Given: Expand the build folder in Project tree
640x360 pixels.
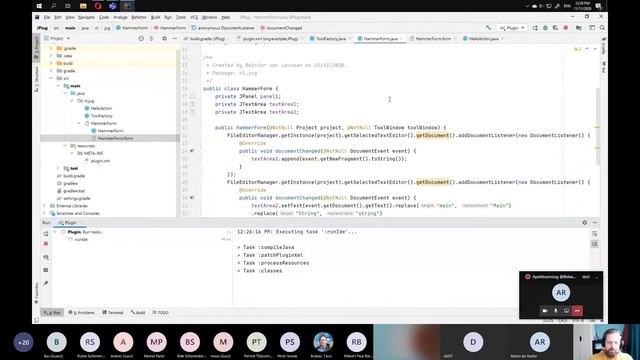Looking at the screenshot, I should [x=51, y=63].
